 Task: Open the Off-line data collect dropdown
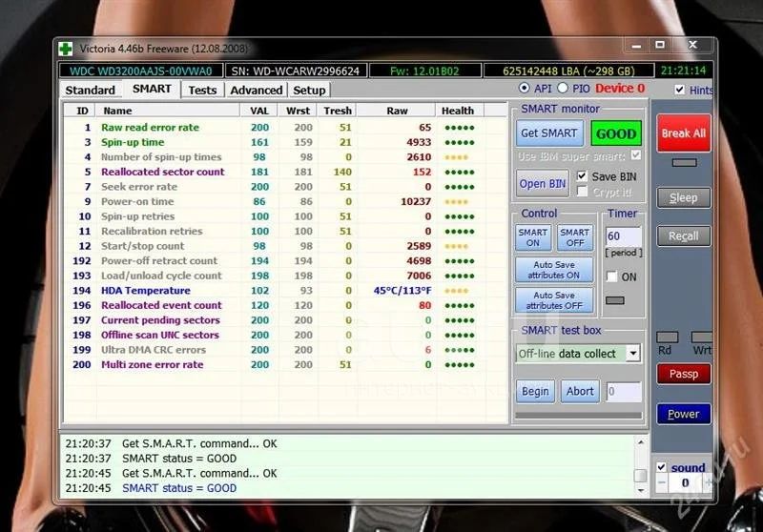tap(632, 353)
